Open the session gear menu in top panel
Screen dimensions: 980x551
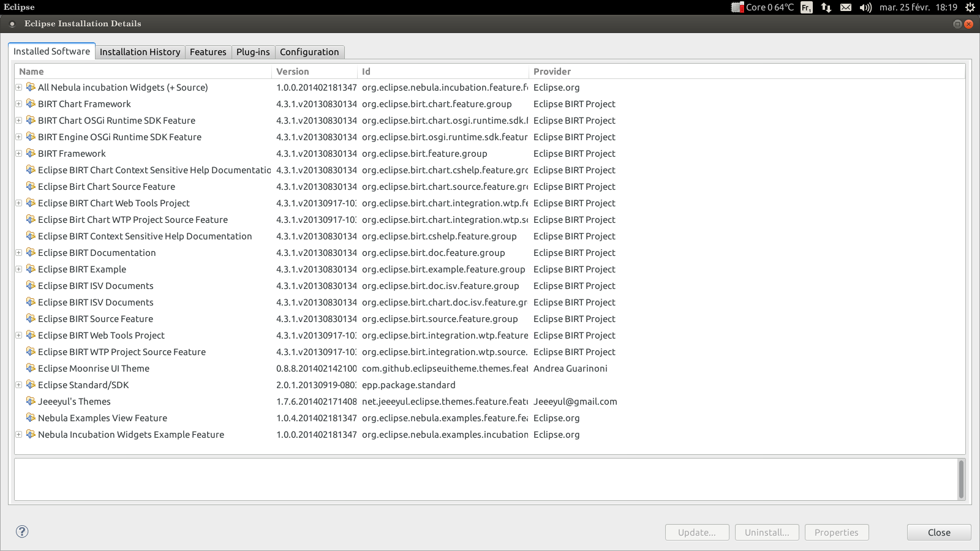click(970, 7)
